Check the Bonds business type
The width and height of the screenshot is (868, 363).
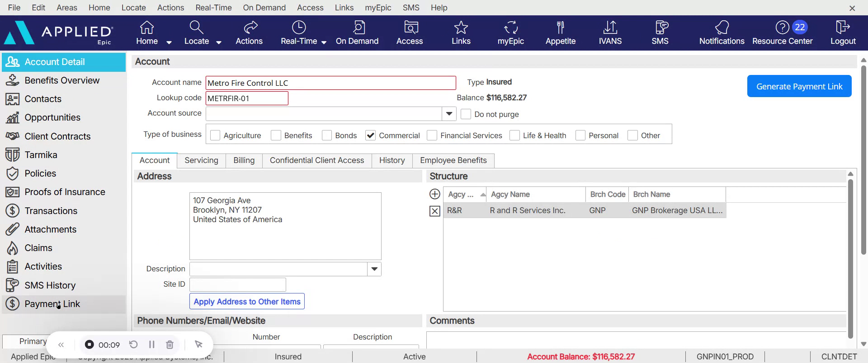pos(327,135)
